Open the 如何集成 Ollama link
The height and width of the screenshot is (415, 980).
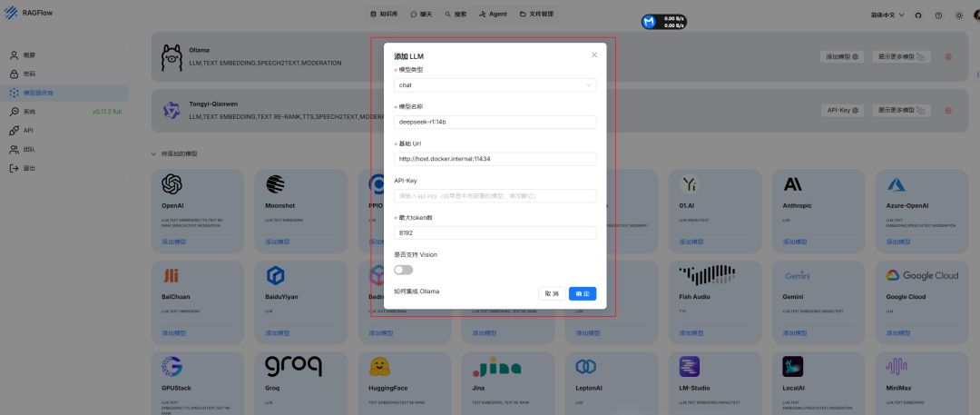click(x=416, y=291)
